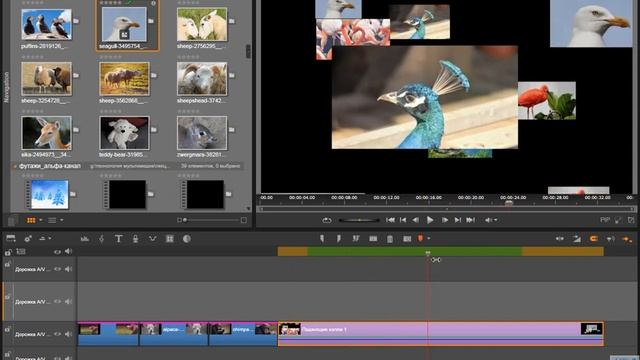
Task: Toggle video visibility eye for all tracks
Action: click(57, 252)
